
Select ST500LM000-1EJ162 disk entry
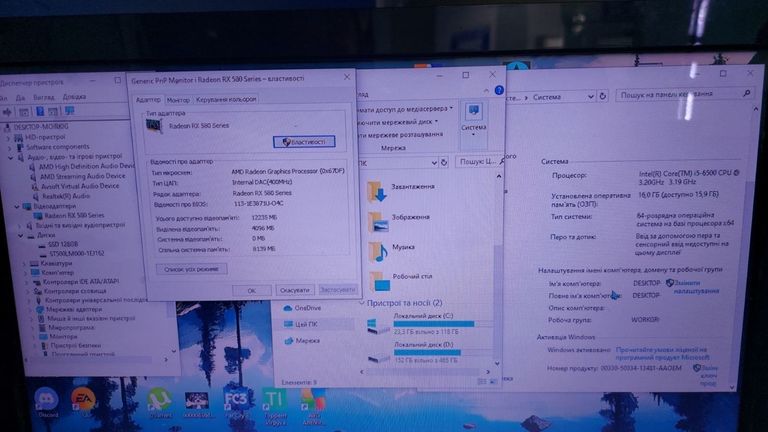76,254
